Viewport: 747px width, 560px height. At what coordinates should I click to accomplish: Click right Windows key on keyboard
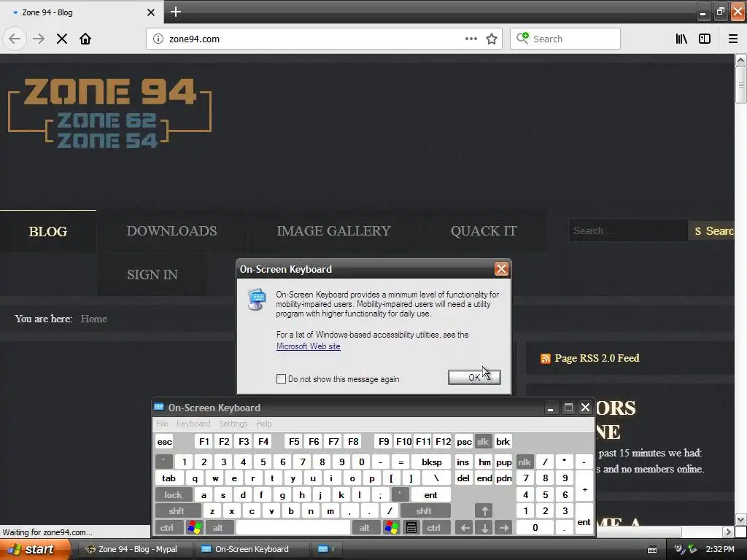tap(392, 528)
